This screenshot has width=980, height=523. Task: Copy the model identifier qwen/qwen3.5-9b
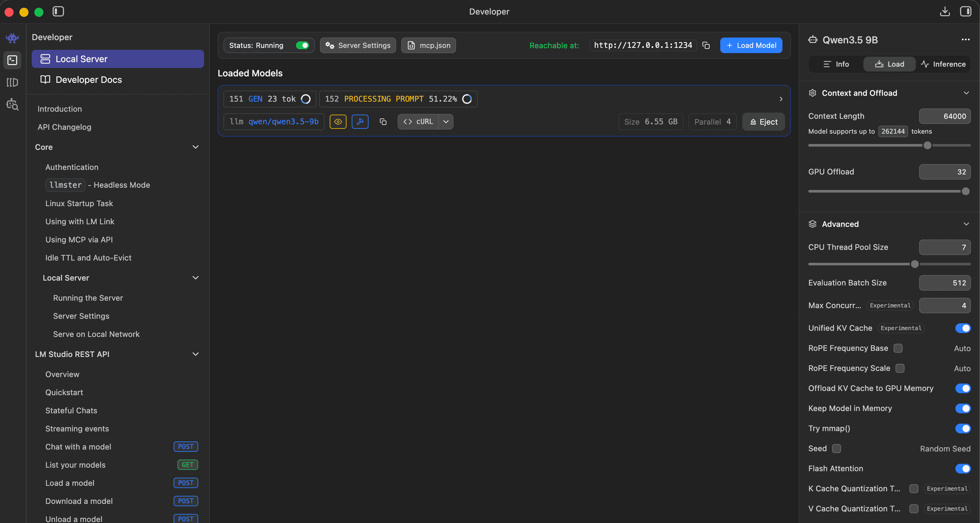click(383, 122)
